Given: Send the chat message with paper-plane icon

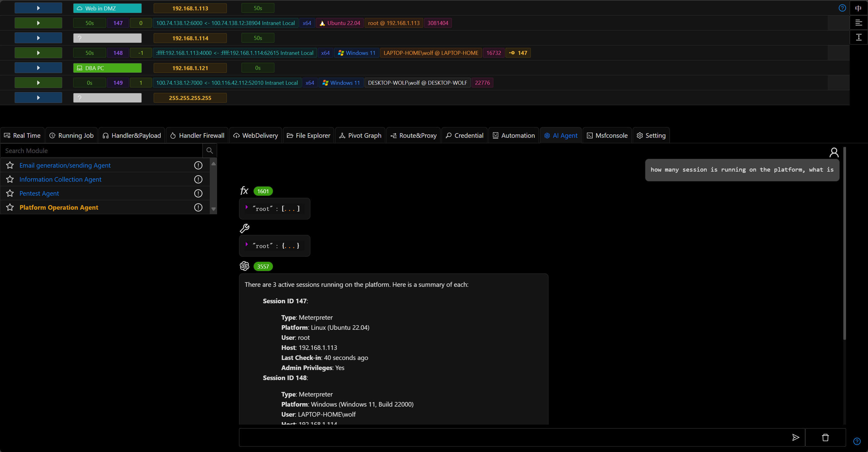Looking at the screenshot, I should [x=795, y=437].
